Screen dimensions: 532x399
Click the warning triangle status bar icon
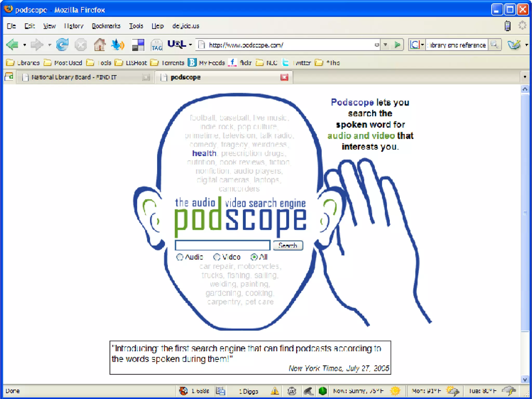pyautogui.click(x=275, y=391)
